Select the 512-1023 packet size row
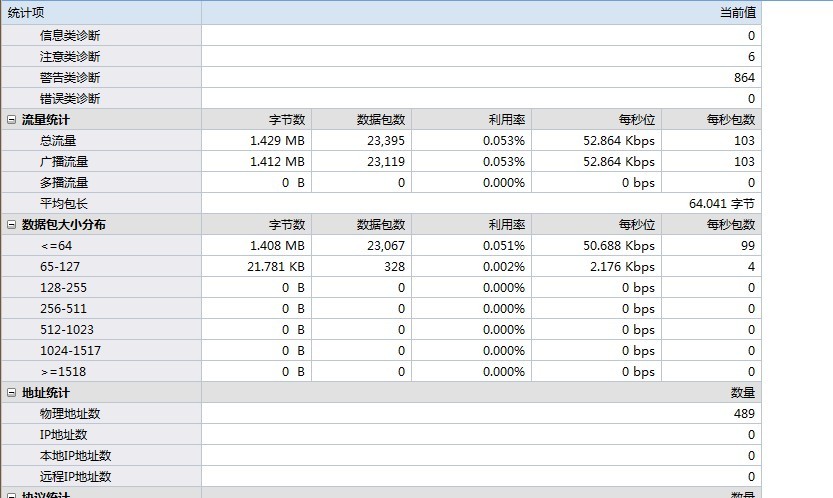 [67, 330]
